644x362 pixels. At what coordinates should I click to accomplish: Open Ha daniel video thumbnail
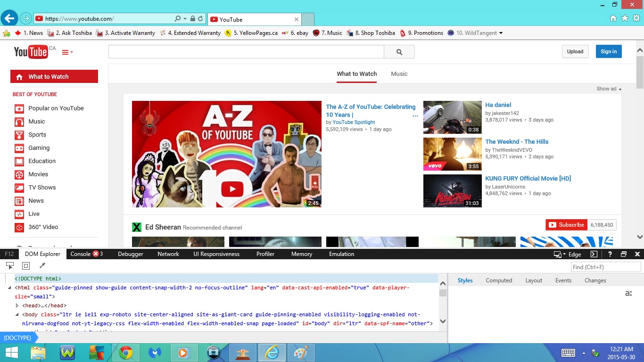pyautogui.click(x=453, y=117)
